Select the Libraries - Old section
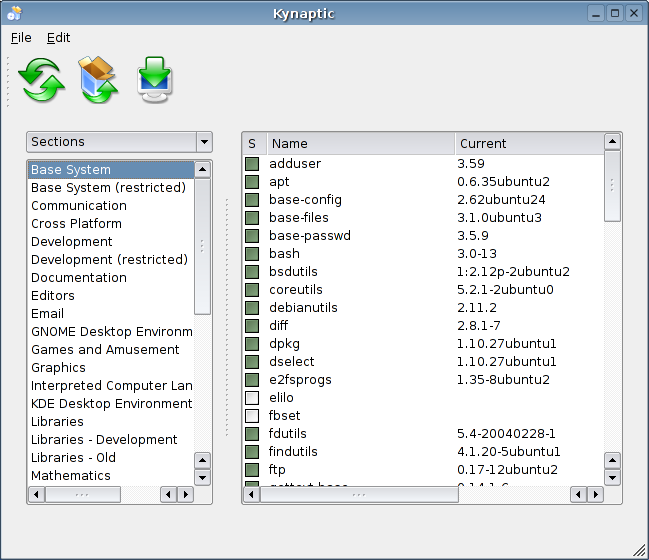This screenshot has width=649, height=560. [111, 458]
